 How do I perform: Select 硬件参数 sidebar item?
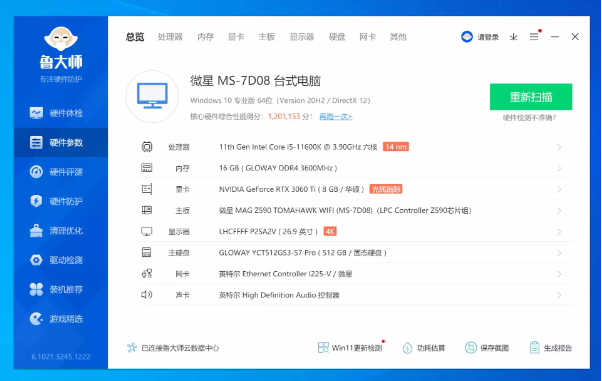pyautogui.click(x=61, y=142)
